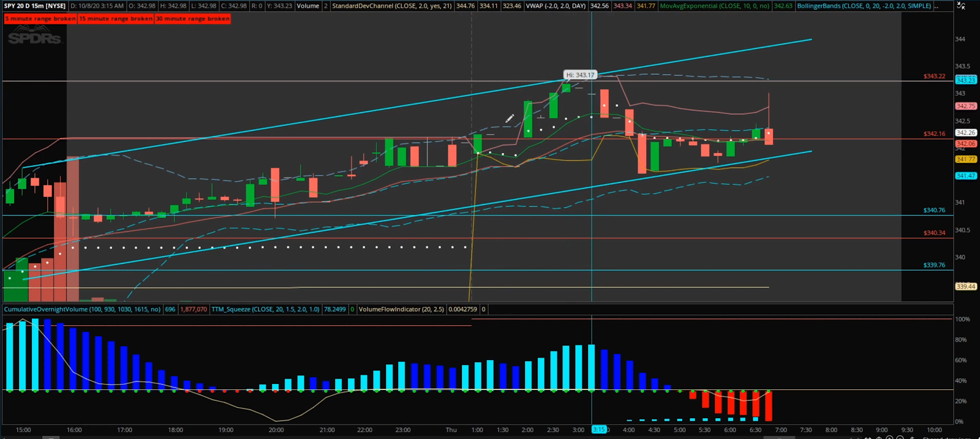
Task: Open the BollingerBands study label
Action: [x=864, y=6]
